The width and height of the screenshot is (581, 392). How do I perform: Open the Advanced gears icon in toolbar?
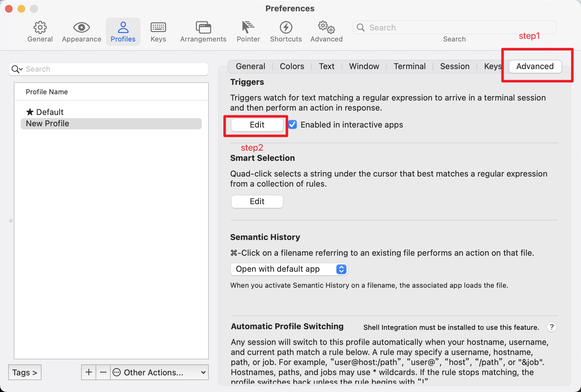point(326,28)
